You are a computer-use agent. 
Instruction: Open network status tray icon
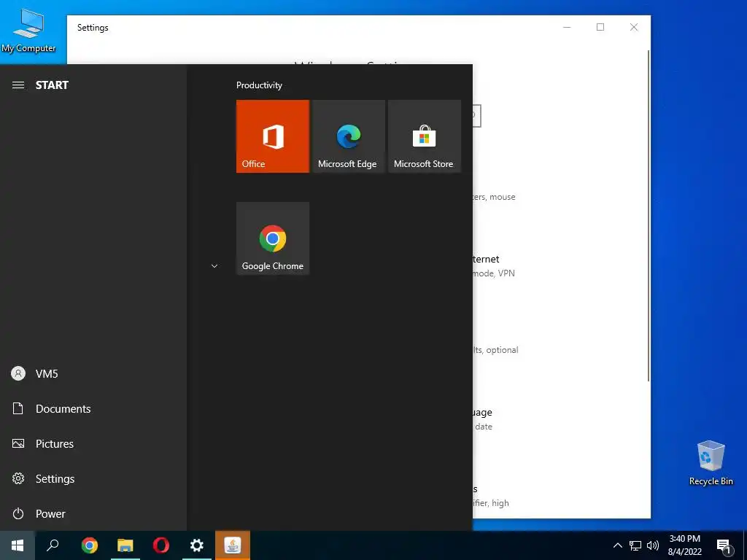[635, 545]
